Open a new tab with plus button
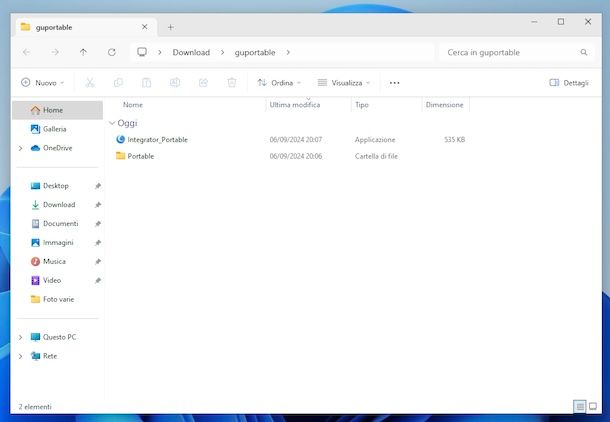This screenshot has height=422, width=610. 171,27
